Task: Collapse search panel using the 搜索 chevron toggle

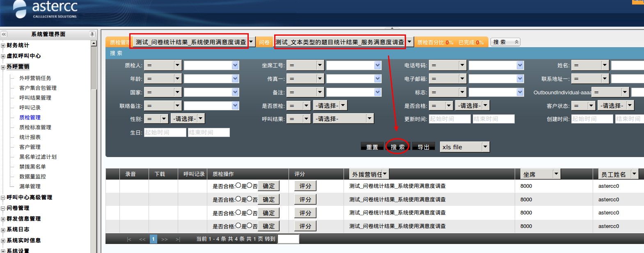Action: pyautogui.click(x=516, y=42)
